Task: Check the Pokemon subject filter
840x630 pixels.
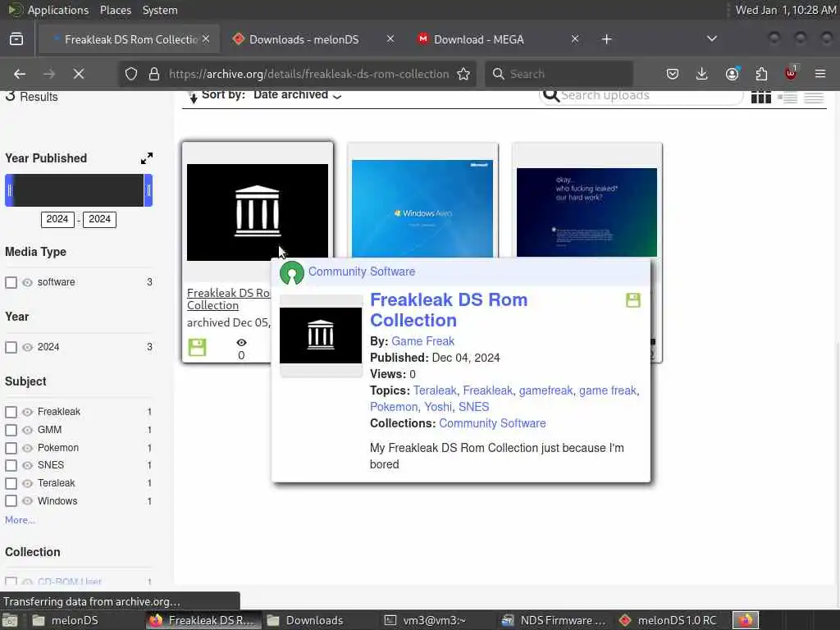Action: [11, 448]
